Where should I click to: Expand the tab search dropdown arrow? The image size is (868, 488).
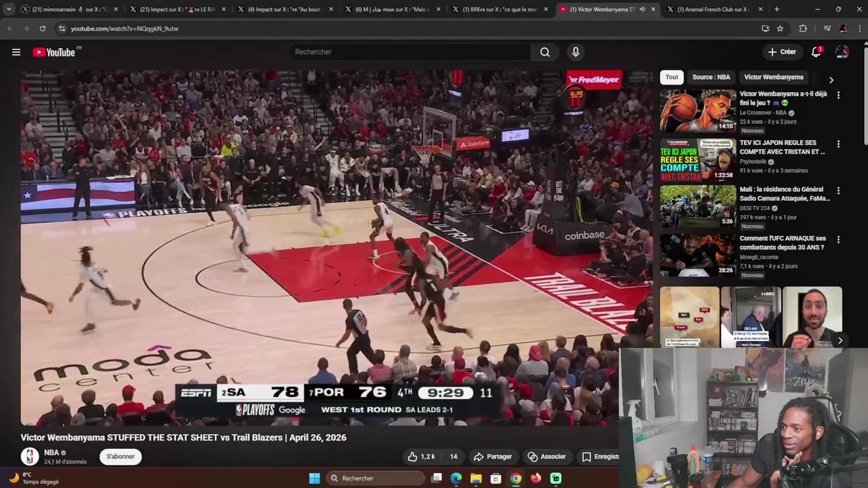[x=8, y=9]
